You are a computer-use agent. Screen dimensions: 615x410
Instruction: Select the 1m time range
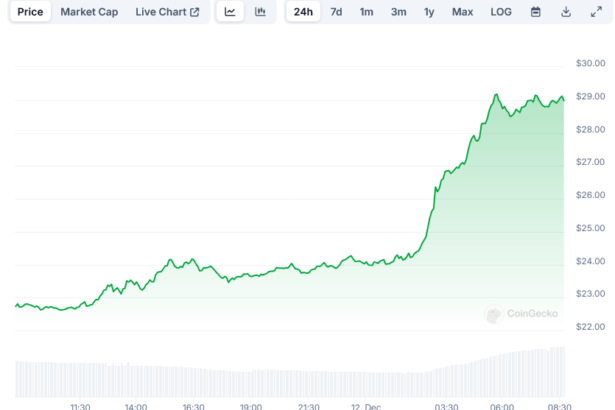(367, 12)
